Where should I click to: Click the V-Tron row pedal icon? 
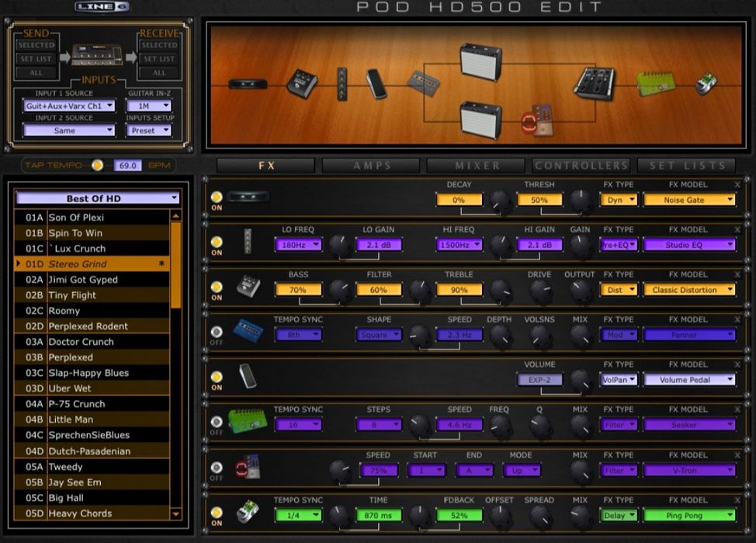248,467
